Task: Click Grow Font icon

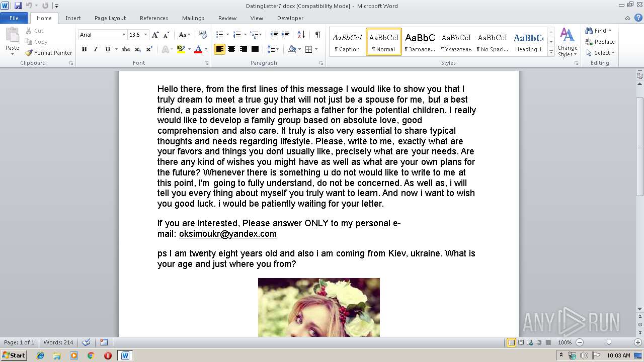Action: pyautogui.click(x=155, y=35)
